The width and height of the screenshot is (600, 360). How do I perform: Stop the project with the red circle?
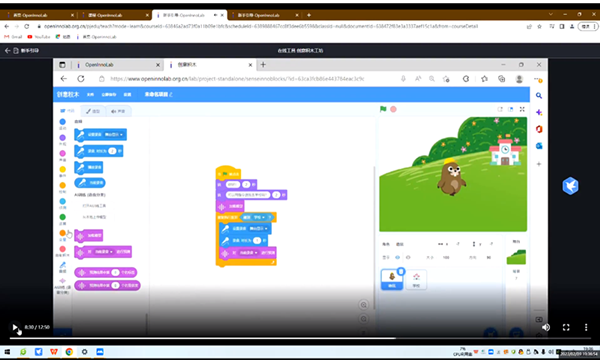click(393, 109)
